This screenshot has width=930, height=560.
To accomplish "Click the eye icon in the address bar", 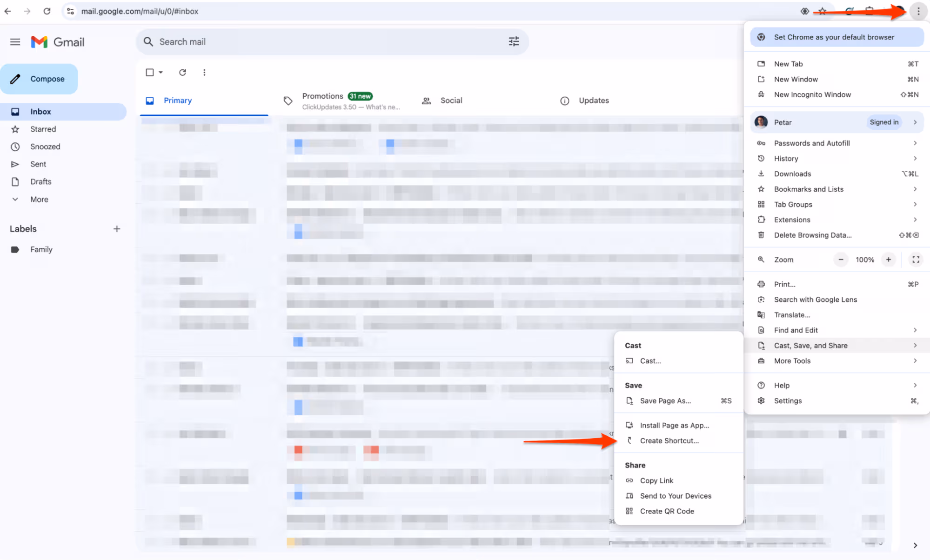I will (x=804, y=11).
